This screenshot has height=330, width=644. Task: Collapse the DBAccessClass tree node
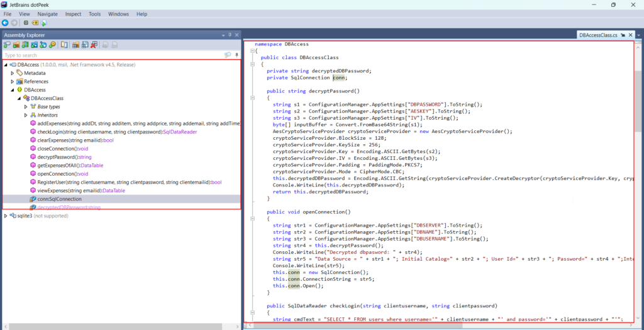click(x=19, y=98)
